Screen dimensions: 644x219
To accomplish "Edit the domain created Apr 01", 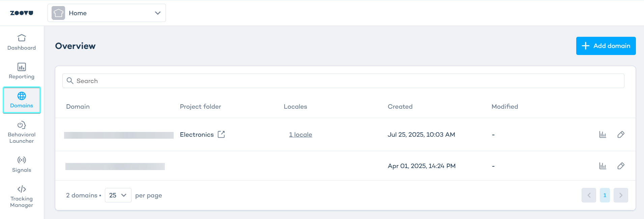I will click(621, 166).
